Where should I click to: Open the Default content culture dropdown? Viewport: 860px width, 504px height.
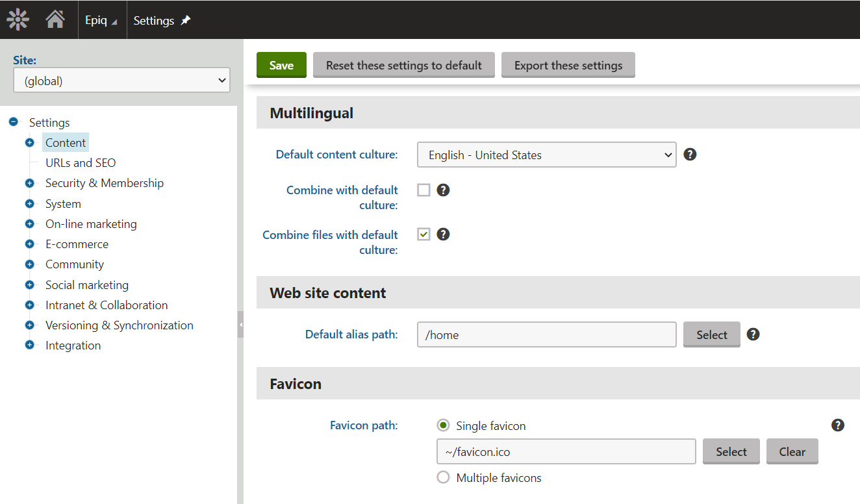coord(546,155)
